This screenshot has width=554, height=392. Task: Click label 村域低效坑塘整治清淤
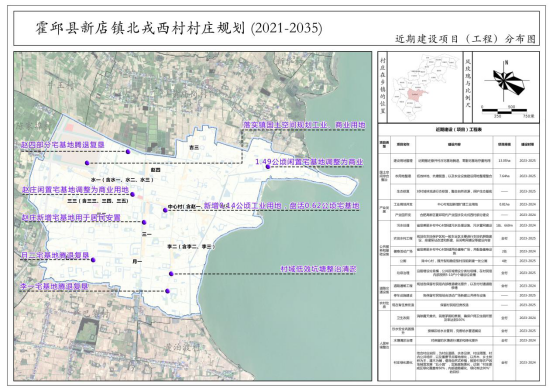318,269
